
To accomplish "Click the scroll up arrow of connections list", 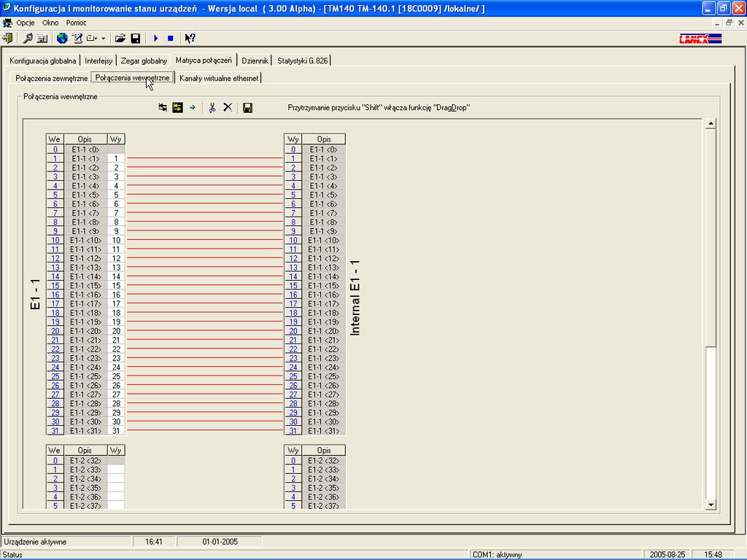I will pos(711,124).
